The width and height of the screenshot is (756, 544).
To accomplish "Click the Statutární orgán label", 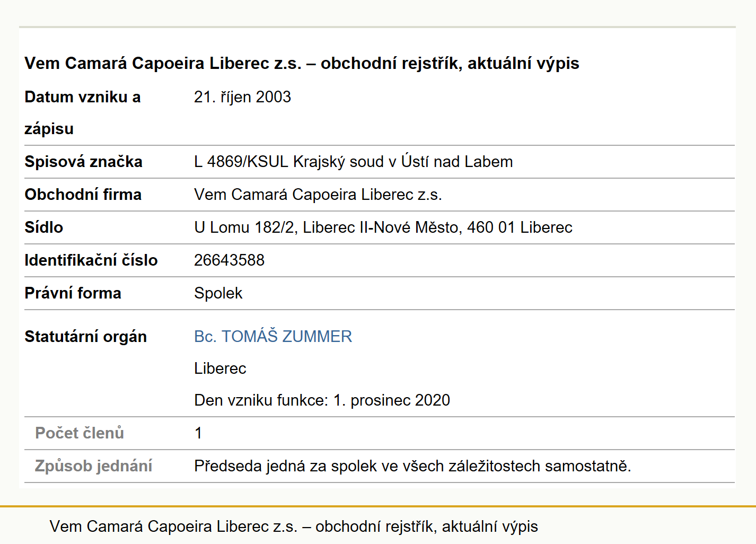I will 85,337.
